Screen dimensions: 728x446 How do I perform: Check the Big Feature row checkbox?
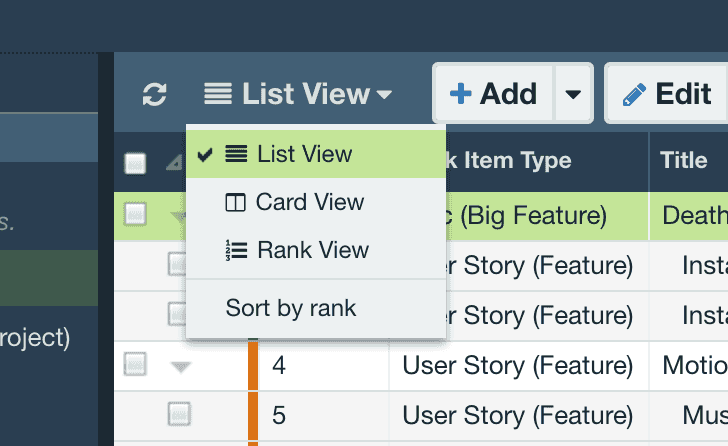point(135,214)
